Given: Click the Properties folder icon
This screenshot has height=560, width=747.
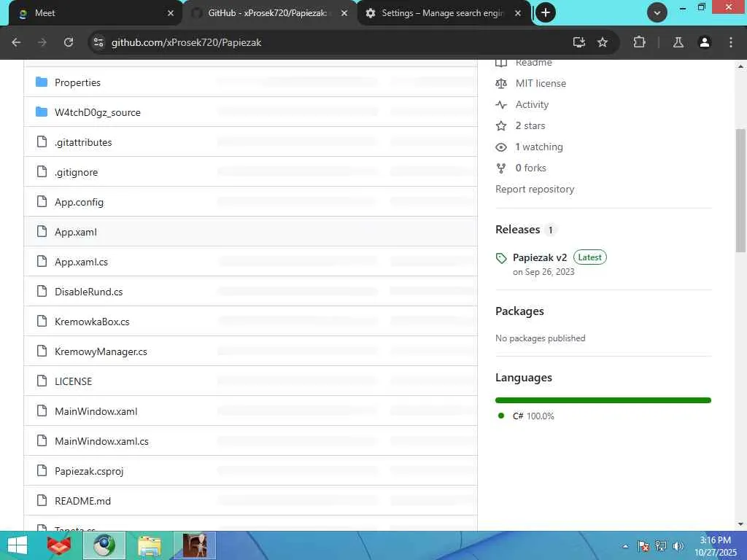Looking at the screenshot, I should pyautogui.click(x=42, y=82).
